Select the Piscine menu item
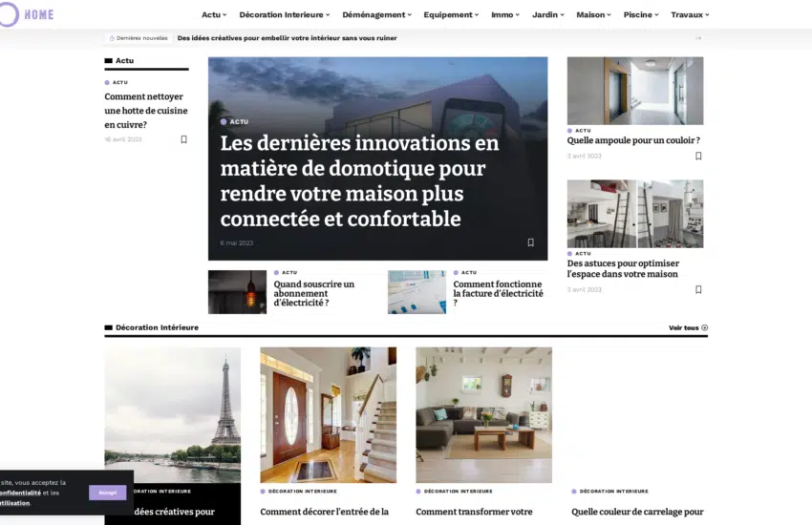This screenshot has width=812, height=525. [x=641, y=15]
